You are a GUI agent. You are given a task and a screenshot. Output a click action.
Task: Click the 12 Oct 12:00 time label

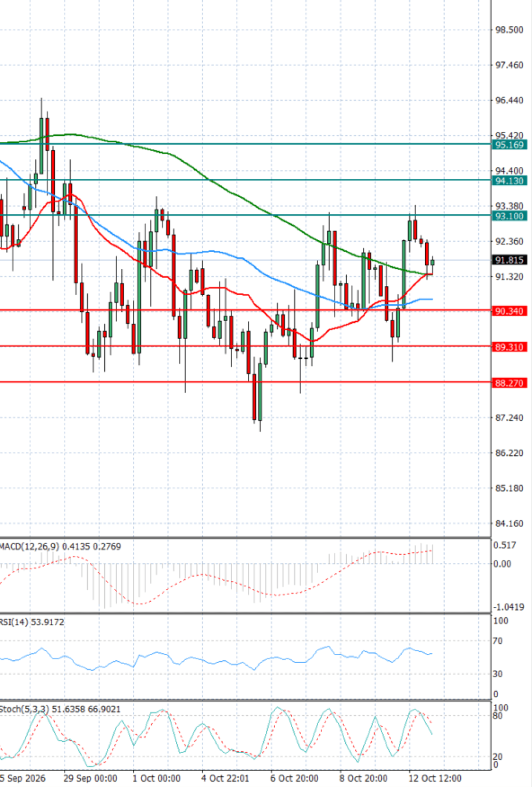tap(435, 778)
